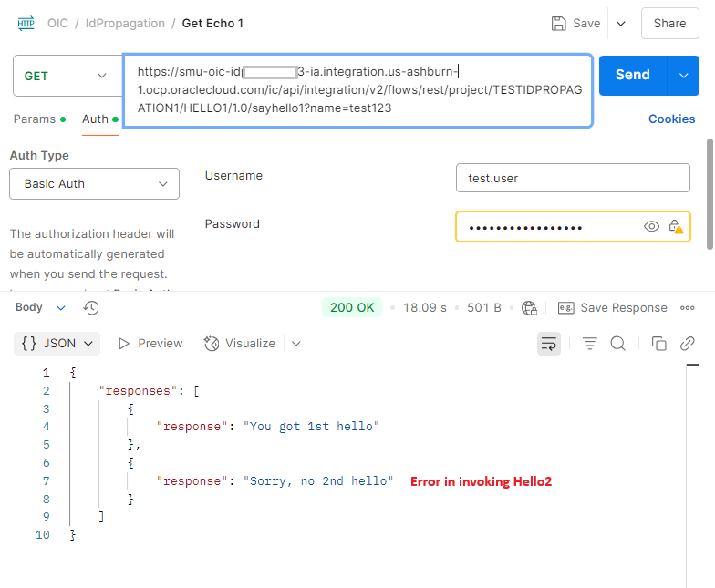This screenshot has height=588, width=715.
Task: Select the Auth tab
Action: point(95,119)
